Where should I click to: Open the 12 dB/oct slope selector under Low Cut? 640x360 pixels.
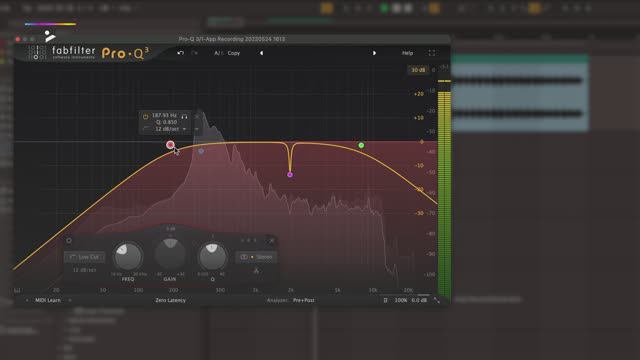click(84, 270)
